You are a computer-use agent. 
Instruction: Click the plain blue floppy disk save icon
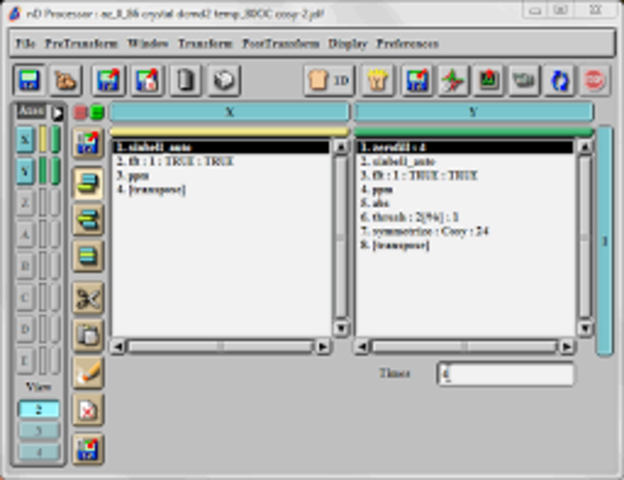click(x=29, y=80)
